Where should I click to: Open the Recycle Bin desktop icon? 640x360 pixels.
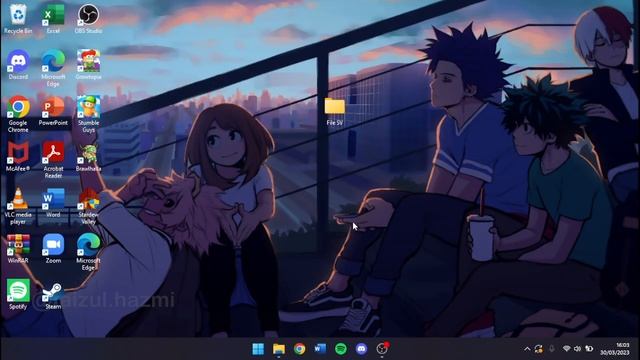[18, 19]
